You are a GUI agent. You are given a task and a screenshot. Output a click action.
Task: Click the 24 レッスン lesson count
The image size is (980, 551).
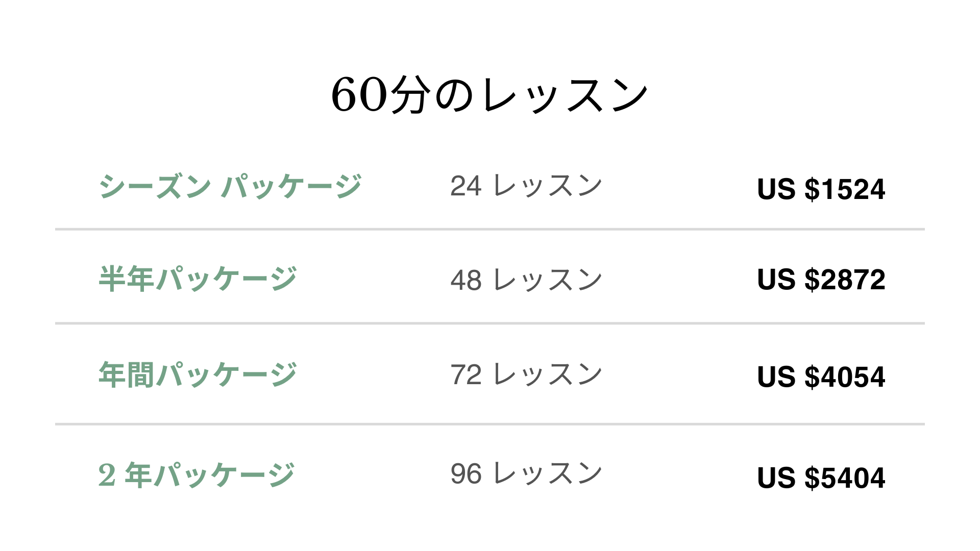526,186
